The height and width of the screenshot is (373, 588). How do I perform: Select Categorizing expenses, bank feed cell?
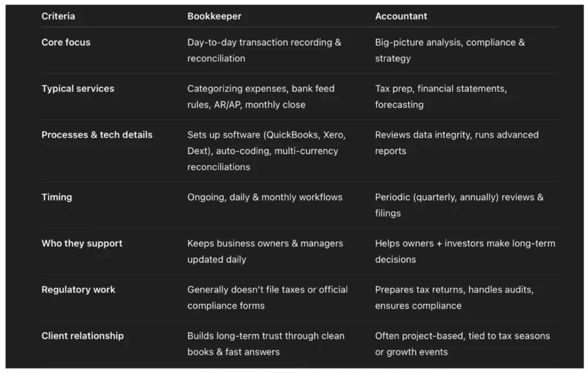click(x=261, y=97)
